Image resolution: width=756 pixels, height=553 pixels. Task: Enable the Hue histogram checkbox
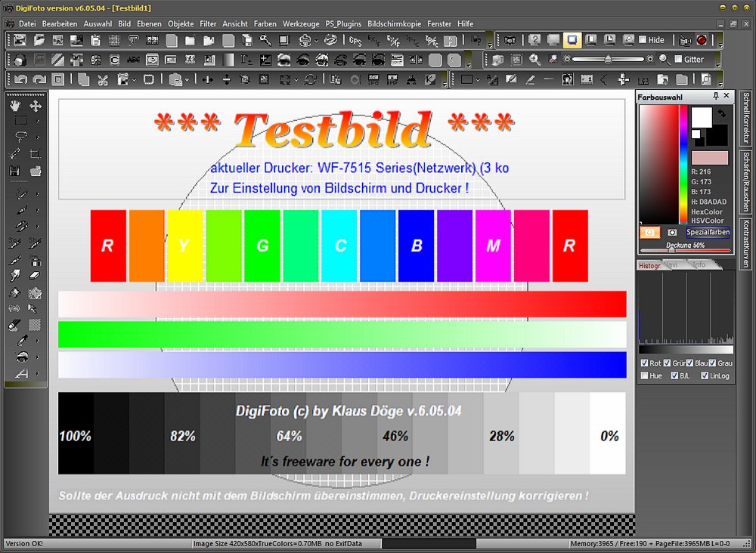(x=644, y=375)
